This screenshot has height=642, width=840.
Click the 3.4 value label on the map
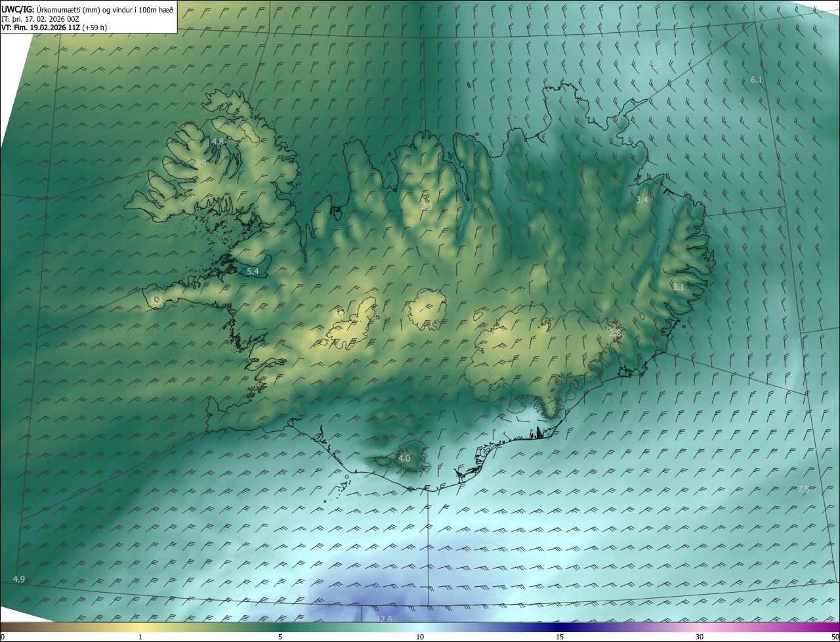coord(642,200)
